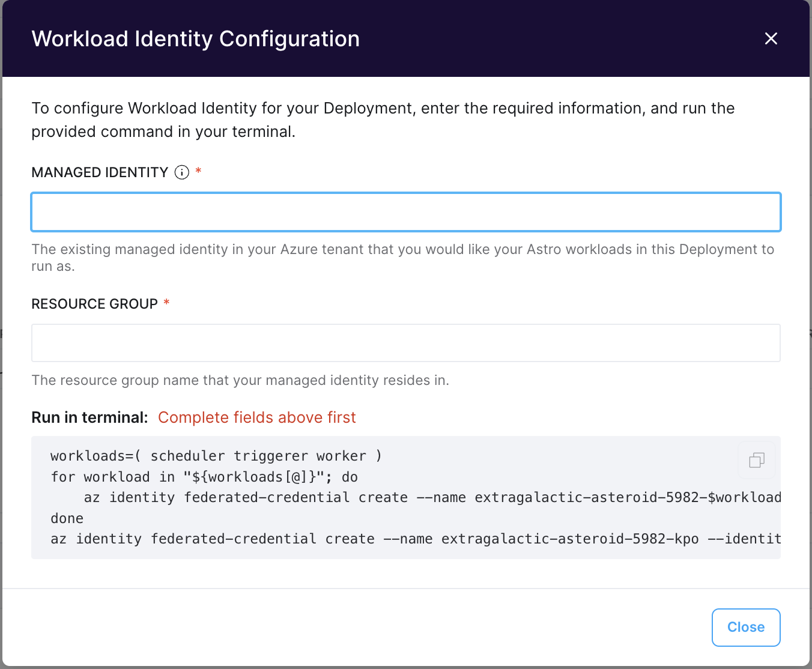Click the 'for workload in' loop line
This screenshot has width=812, height=669.
[x=204, y=477]
